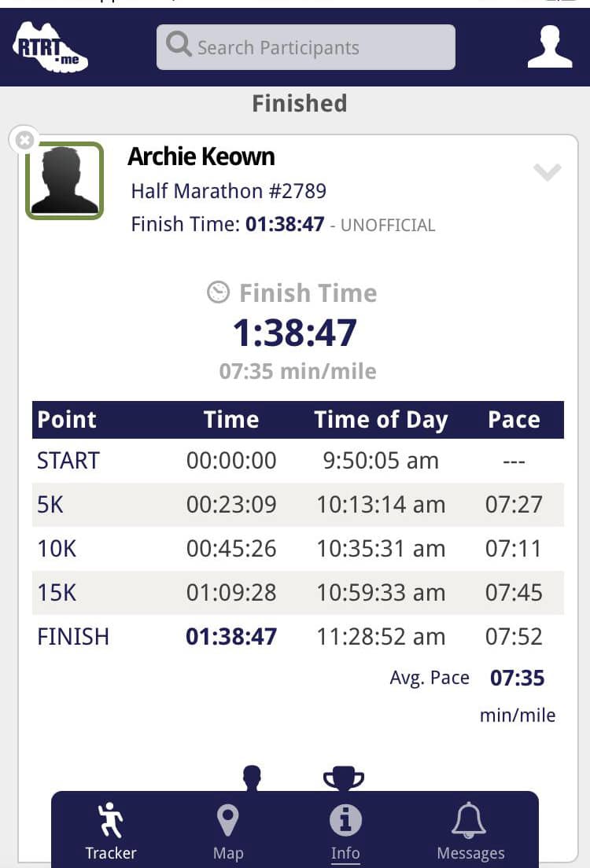Click the Half Marathon #2789 text
Viewport: 590px width, 868px height.
(x=228, y=191)
